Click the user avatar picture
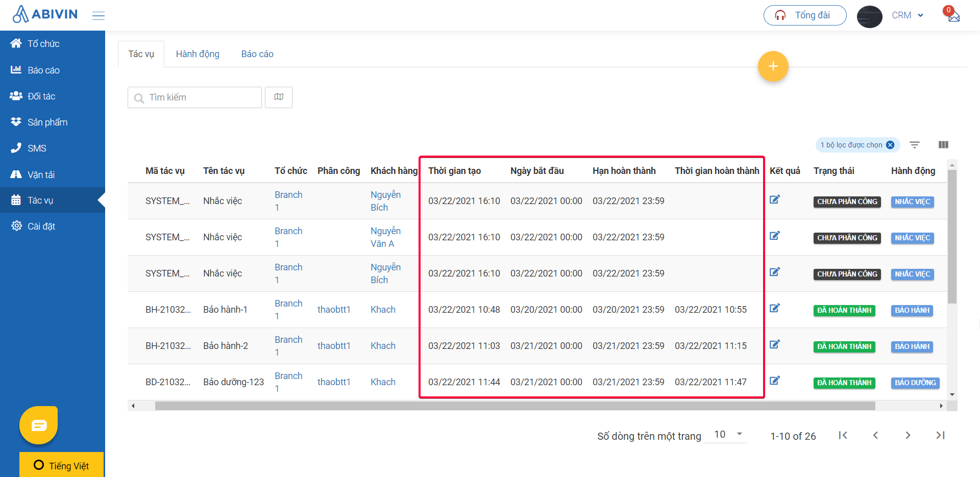Image resolution: width=980 pixels, height=477 pixels. (869, 16)
